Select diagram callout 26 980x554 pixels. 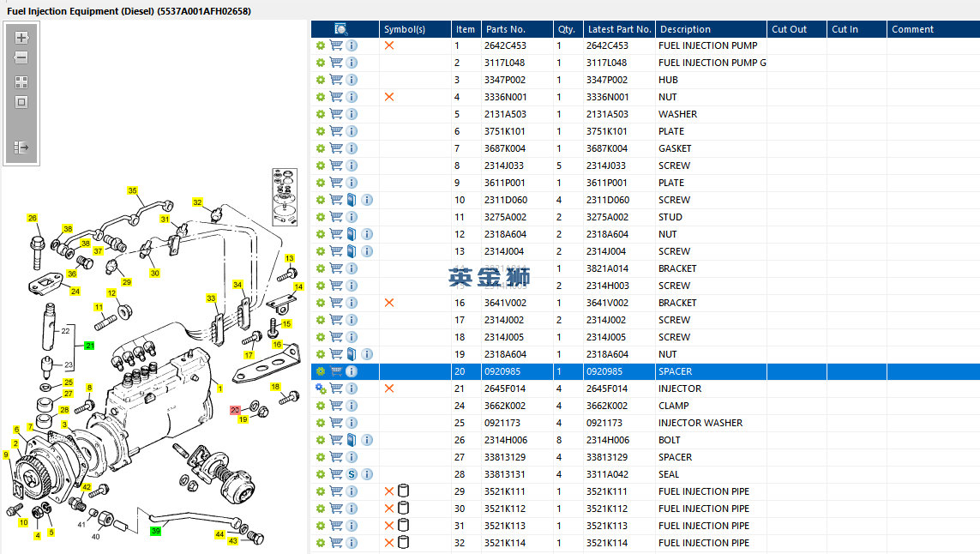[33, 218]
